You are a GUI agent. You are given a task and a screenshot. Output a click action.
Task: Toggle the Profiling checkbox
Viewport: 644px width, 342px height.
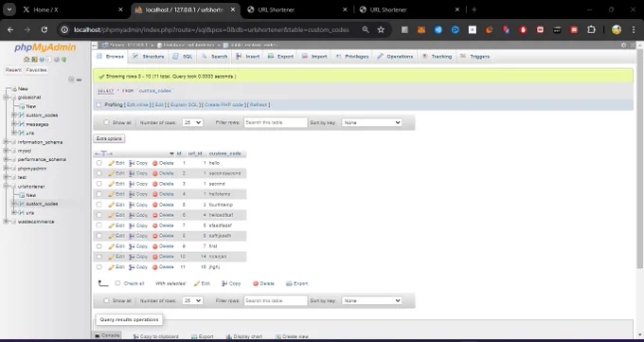[98, 105]
